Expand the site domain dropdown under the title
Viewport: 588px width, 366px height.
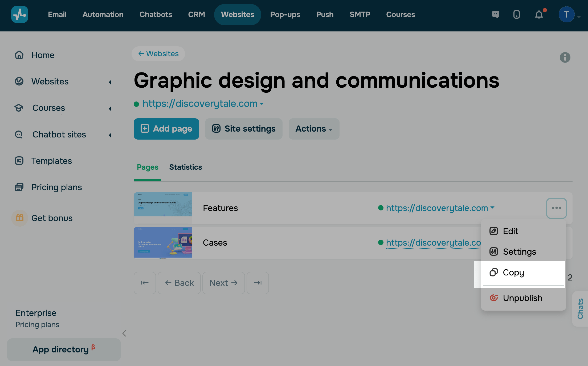click(262, 104)
